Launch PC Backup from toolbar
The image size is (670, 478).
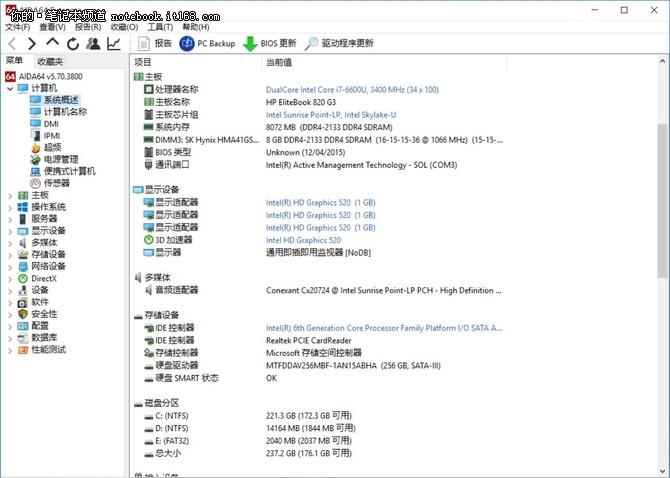(207, 43)
